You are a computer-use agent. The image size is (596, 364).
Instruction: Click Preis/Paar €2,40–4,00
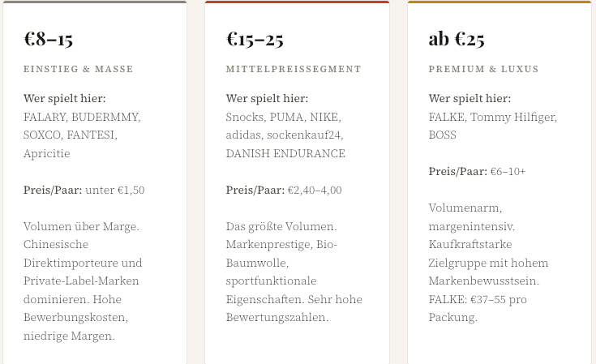click(284, 190)
